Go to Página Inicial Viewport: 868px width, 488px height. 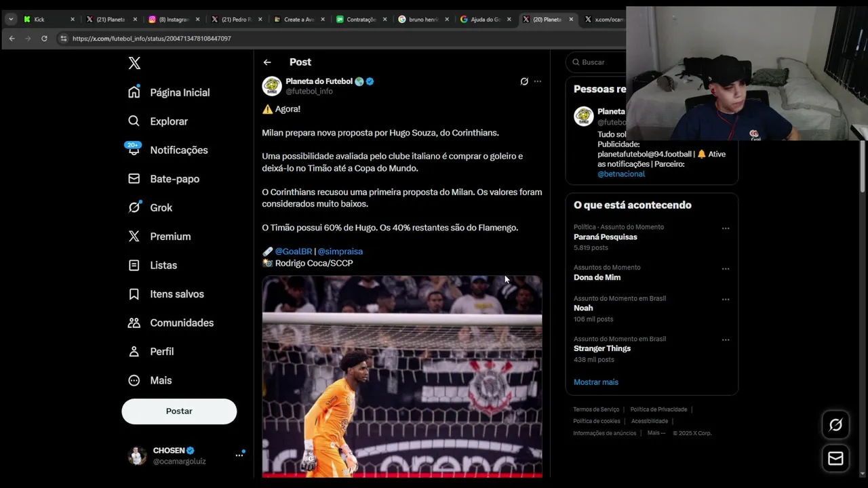click(x=170, y=92)
